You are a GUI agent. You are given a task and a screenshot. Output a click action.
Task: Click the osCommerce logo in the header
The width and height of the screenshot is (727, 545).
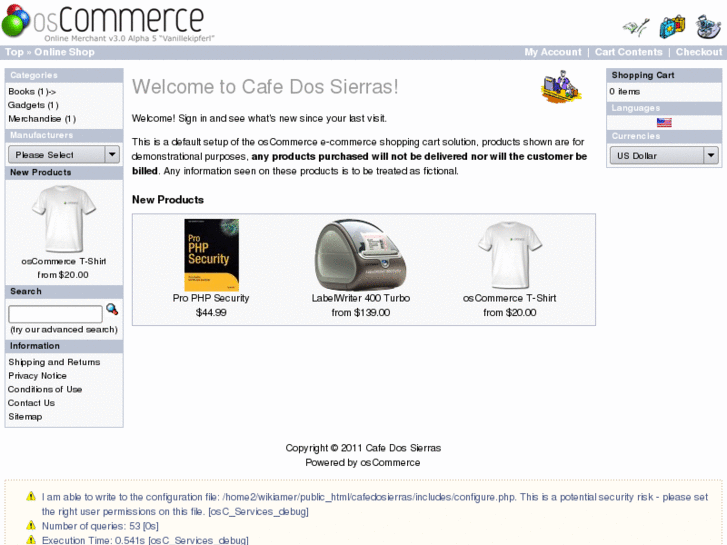[108, 22]
